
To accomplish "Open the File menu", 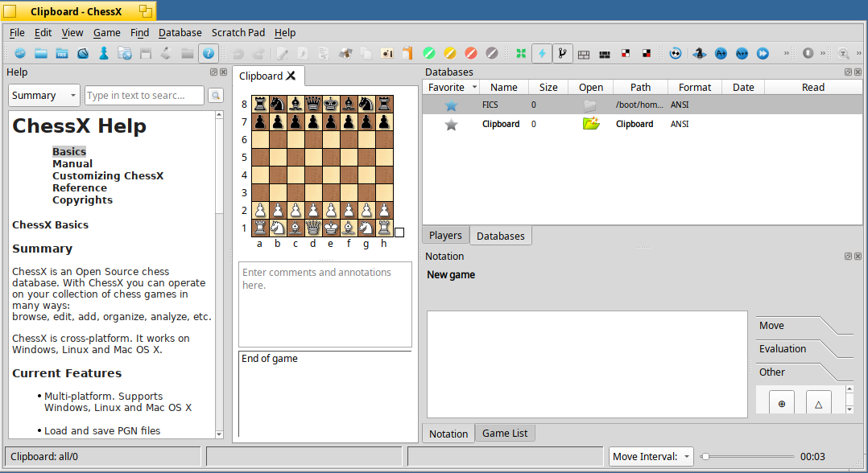I will coord(17,33).
